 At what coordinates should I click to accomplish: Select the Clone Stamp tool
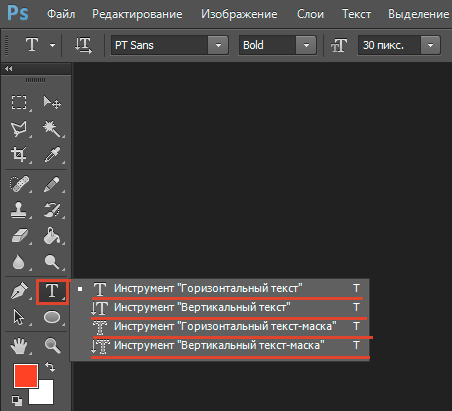19,210
